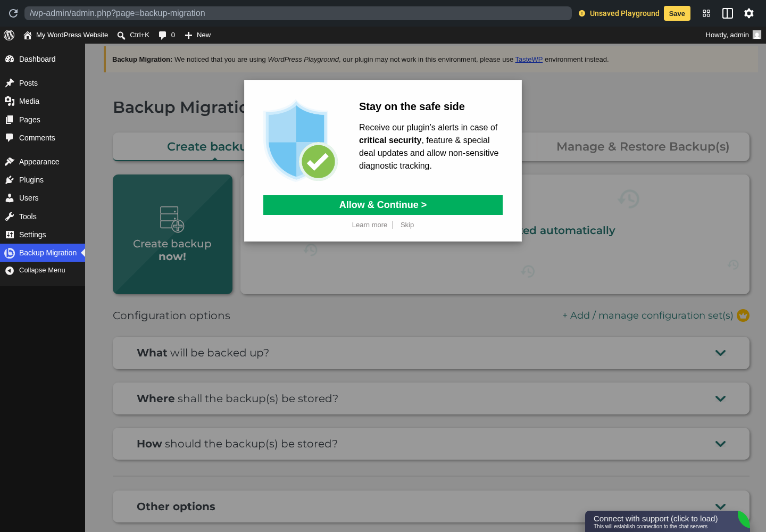Open My WordPress Website home link
The image size is (766, 532).
[65, 35]
